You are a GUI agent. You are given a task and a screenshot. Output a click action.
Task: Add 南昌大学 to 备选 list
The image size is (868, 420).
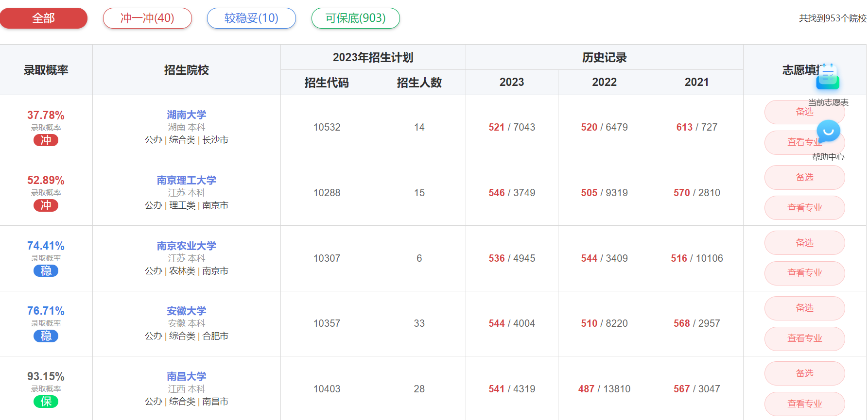point(804,373)
